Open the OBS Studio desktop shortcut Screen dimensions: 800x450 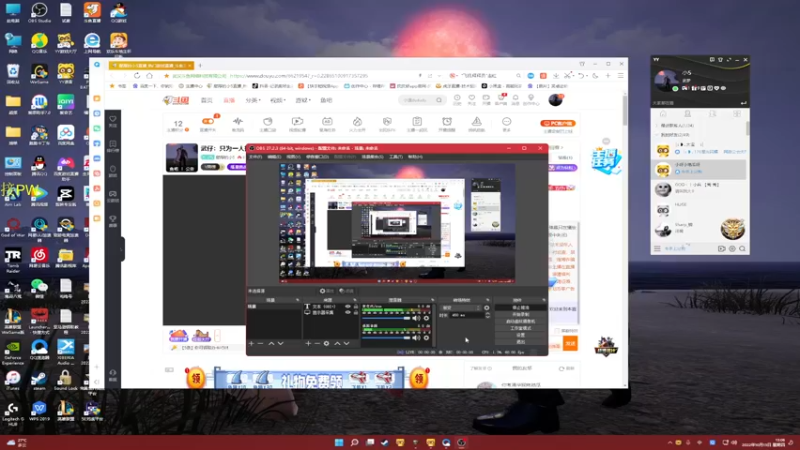pyautogui.click(x=39, y=11)
